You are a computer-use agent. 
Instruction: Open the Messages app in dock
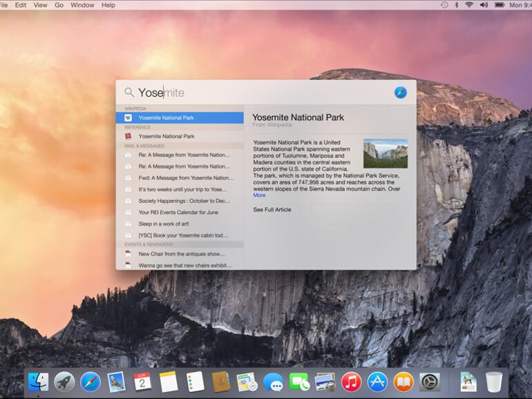pyautogui.click(x=273, y=382)
